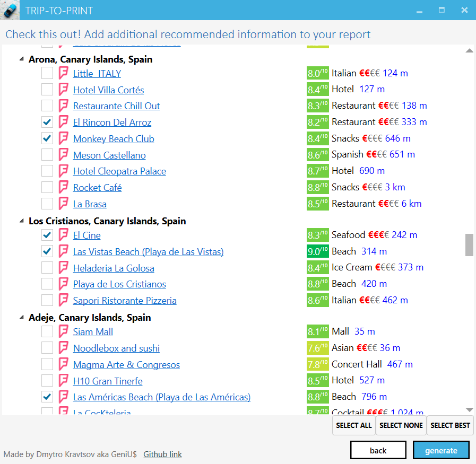Viewport: 476px width, 464px height.
Task: Click the scrollbar down arrow
Action: tap(469, 410)
